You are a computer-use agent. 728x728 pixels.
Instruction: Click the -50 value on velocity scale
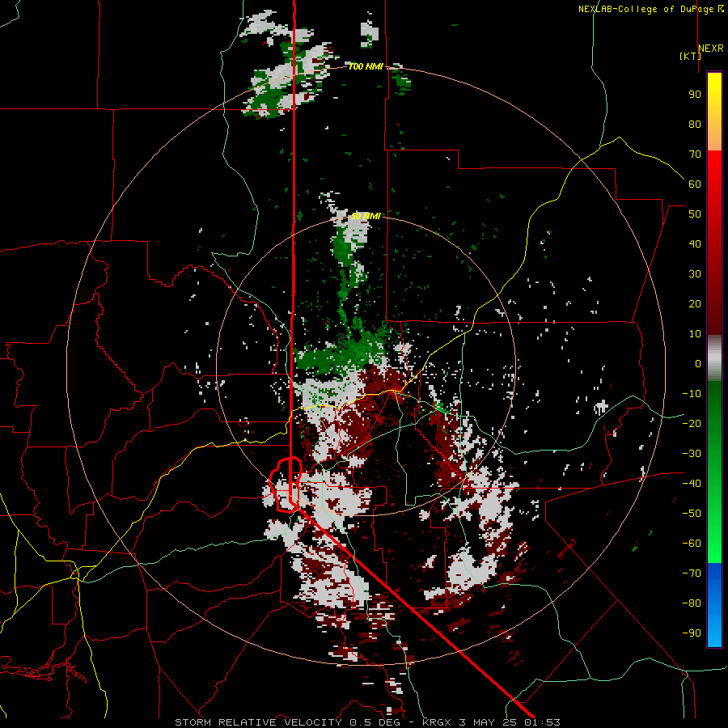[x=692, y=514]
